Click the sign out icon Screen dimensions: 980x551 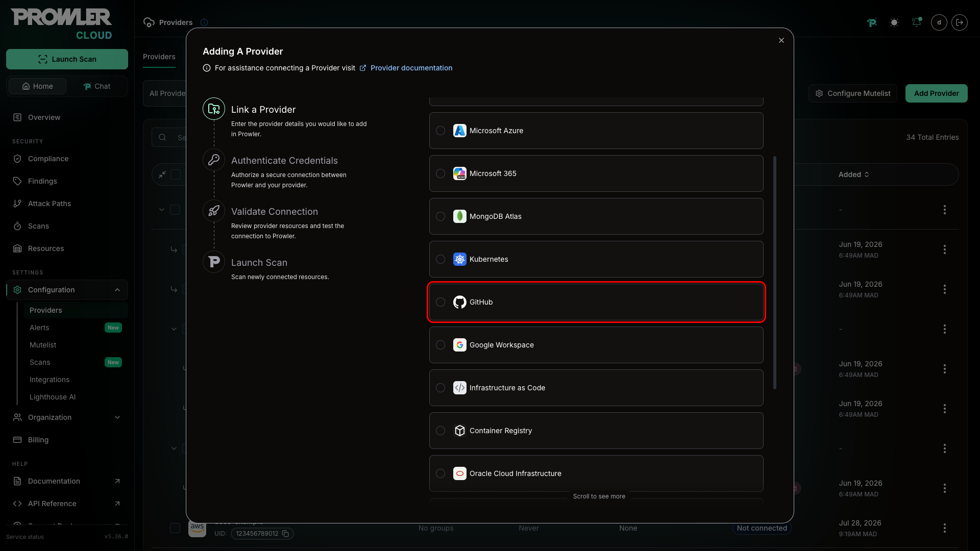click(960, 22)
